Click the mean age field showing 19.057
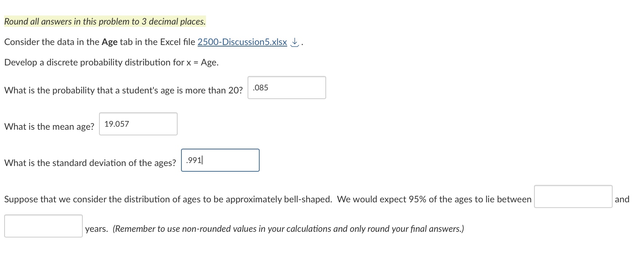Image resolution: width=644 pixels, height=267 pixels. tap(138, 124)
